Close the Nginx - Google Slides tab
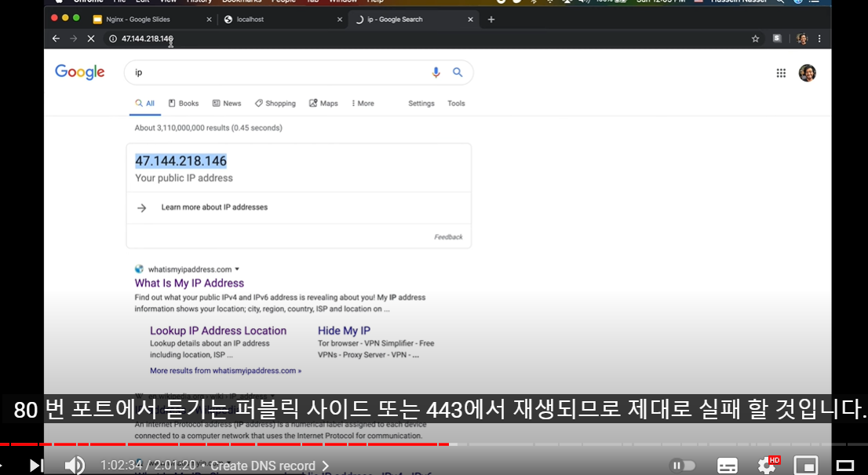Image resolution: width=868 pixels, height=475 pixels. coord(209,20)
